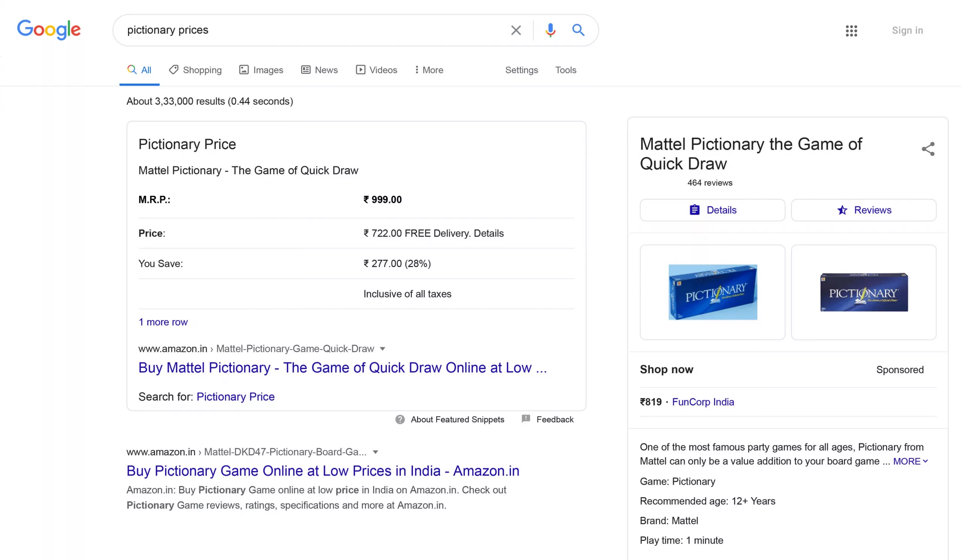The width and height of the screenshot is (961, 560).
Task: Click the '₹ 722.00 FREE Delivery. Details' cell
Action: point(434,234)
